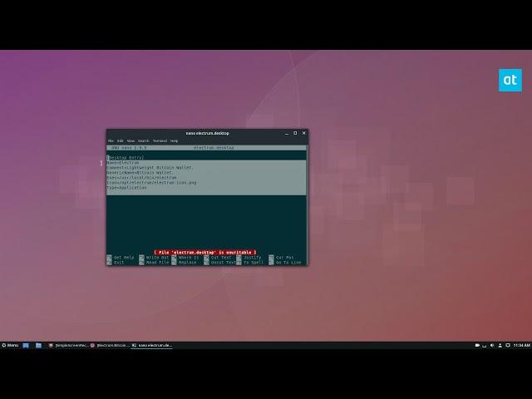Click the 'Write Out' shortcut label
The height and width of the screenshot is (399, 532).
coord(157,258)
